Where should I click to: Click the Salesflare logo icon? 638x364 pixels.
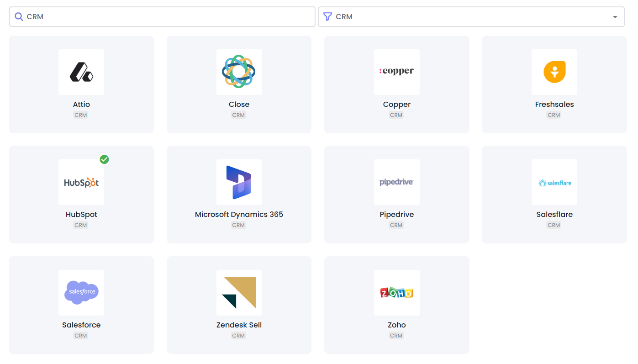pyautogui.click(x=554, y=182)
